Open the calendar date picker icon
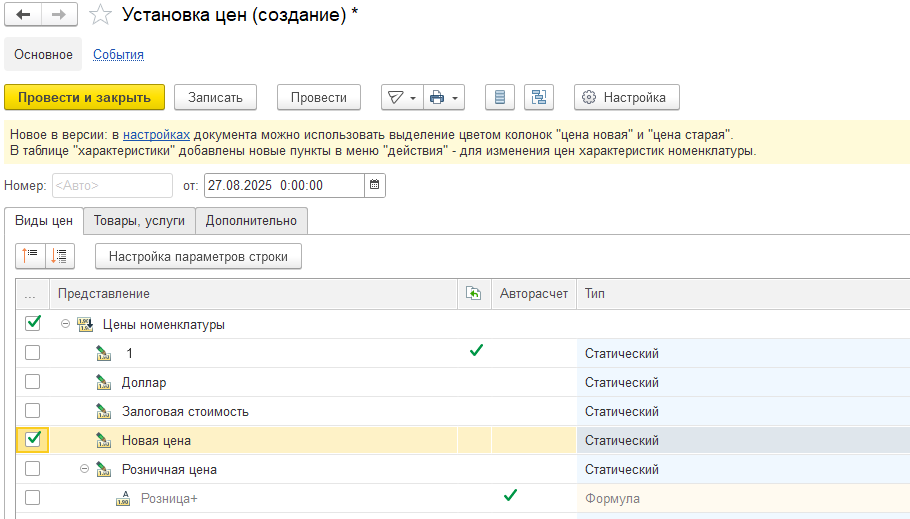910x519 pixels. [375, 185]
